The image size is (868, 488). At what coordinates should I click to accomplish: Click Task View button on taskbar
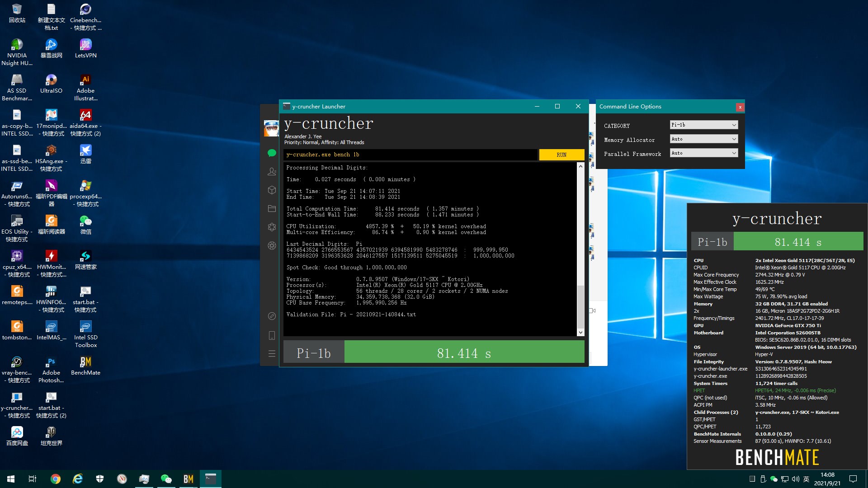[33, 479]
